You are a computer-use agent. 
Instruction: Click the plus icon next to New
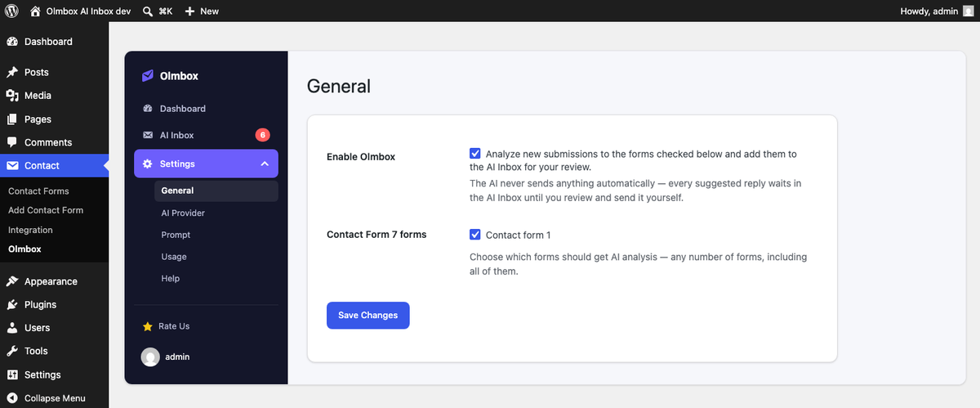click(x=189, y=11)
